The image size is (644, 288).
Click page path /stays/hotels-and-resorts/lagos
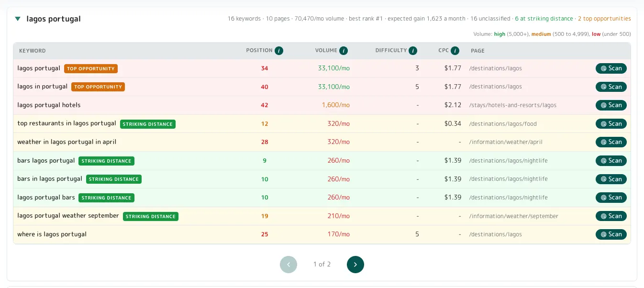(513, 105)
